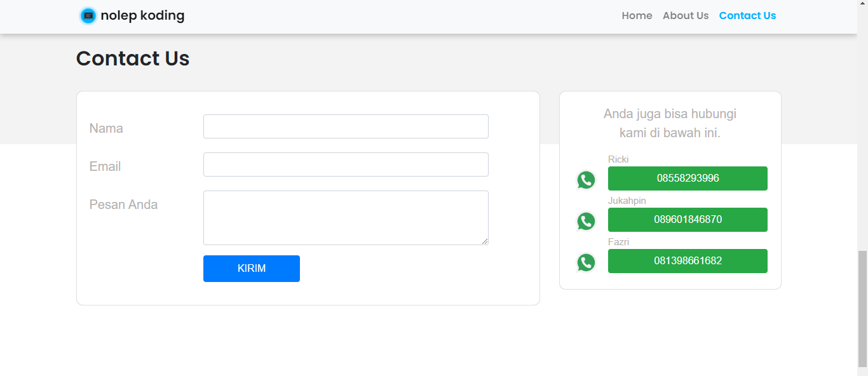
Task: Click the WhatsApp icon next to Jukahpin's number
Action: (586, 221)
